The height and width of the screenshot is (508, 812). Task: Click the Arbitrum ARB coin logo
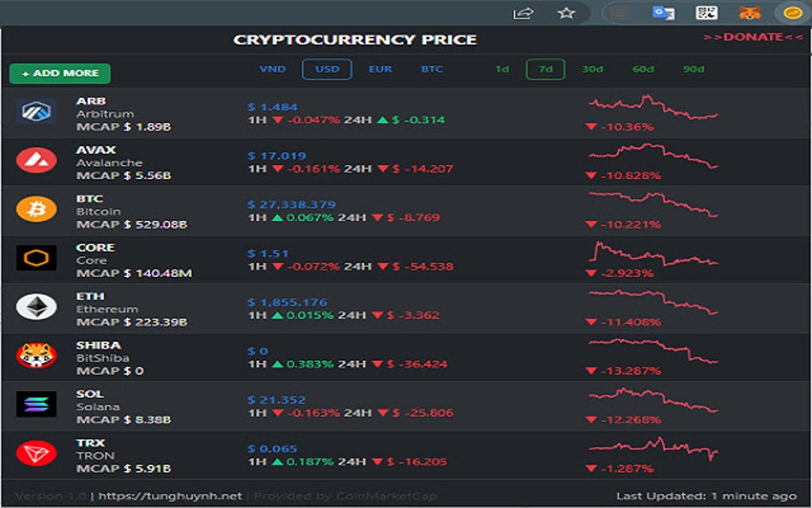[37, 111]
